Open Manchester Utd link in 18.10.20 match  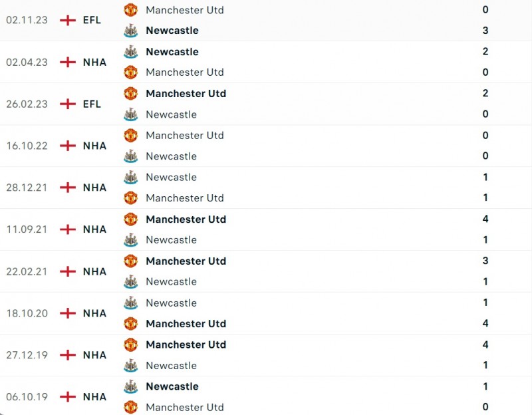186,324
